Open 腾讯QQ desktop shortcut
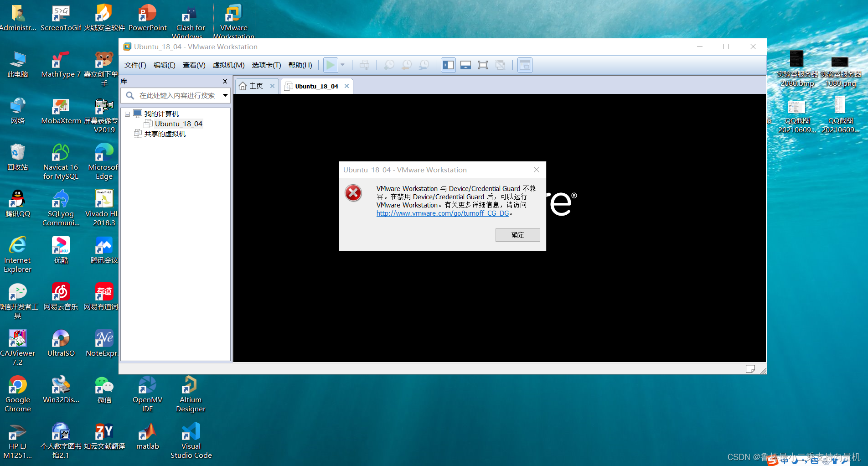The width and height of the screenshot is (868, 466). tap(18, 204)
